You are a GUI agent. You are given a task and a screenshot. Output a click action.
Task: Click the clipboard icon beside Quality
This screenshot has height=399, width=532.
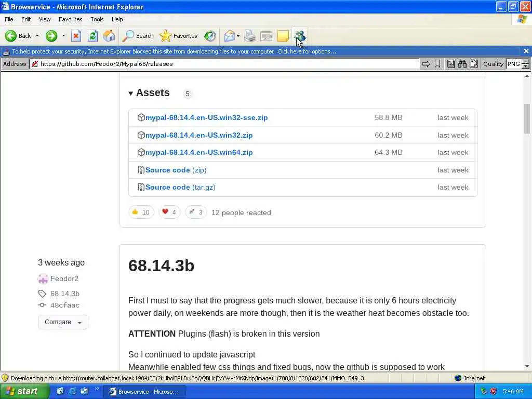tap(474, 64)
